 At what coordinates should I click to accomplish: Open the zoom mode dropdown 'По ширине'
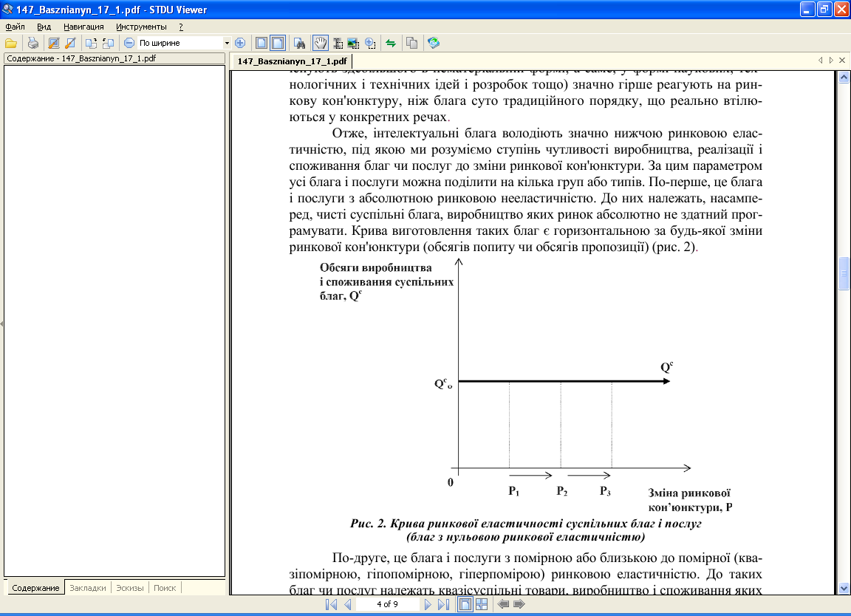(x=185, y=43)
